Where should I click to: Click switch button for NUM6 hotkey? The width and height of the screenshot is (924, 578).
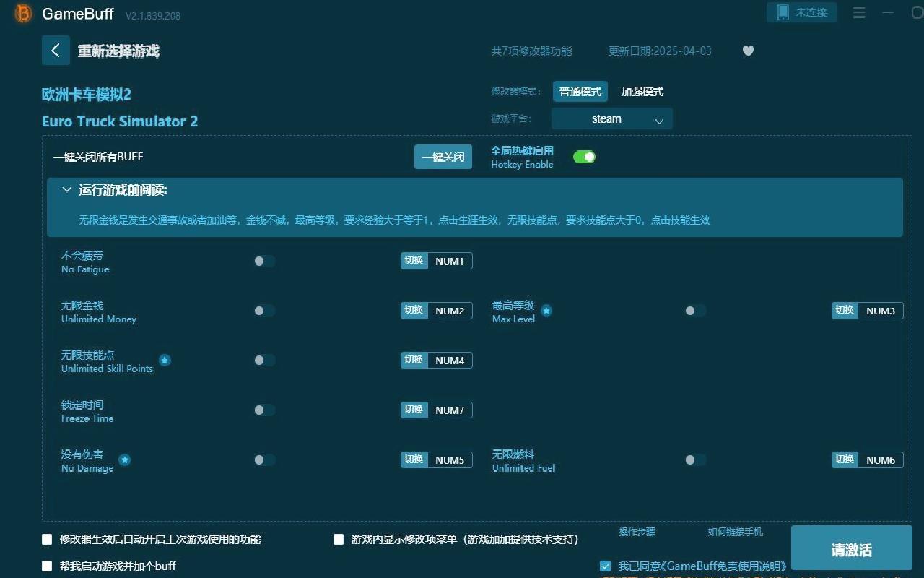point(845,460)
